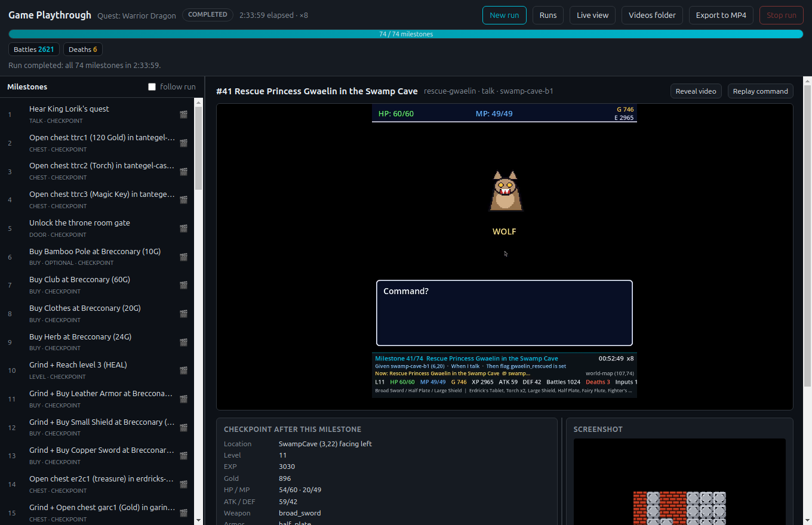Image resolution: width=812 pixels, height=525 pixels.
Task: Open clip icon for Buy Bamboo Pole milestone
Action: (183, 257)
